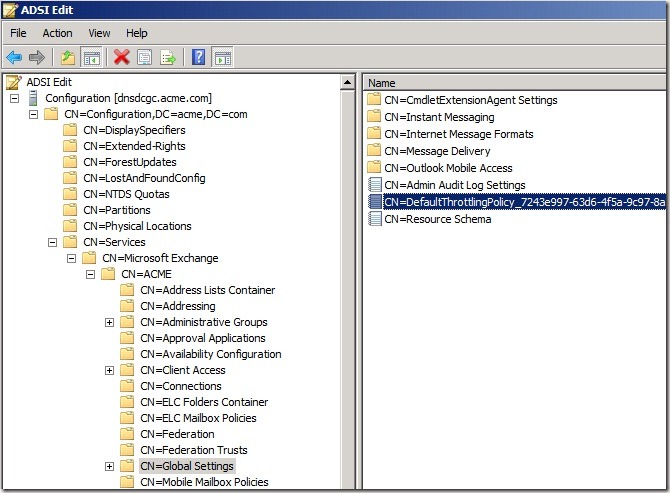Open the View menu

pyautogui.click(x=99, y=33)
